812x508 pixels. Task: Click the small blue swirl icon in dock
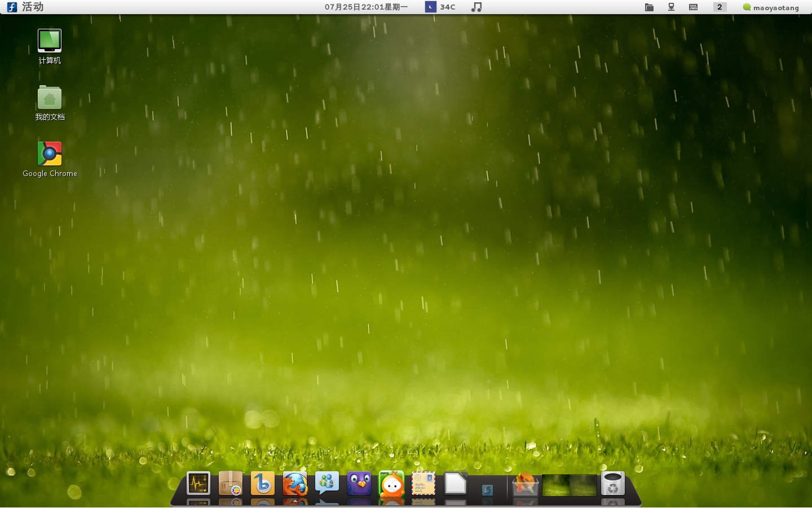tap(488, 490)
